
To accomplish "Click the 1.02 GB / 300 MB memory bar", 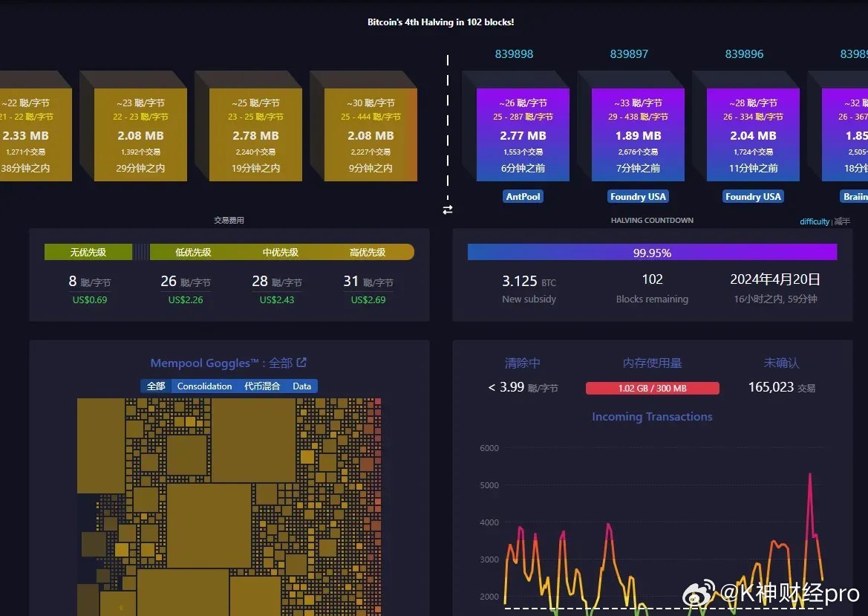I will (x=652, y=389).
